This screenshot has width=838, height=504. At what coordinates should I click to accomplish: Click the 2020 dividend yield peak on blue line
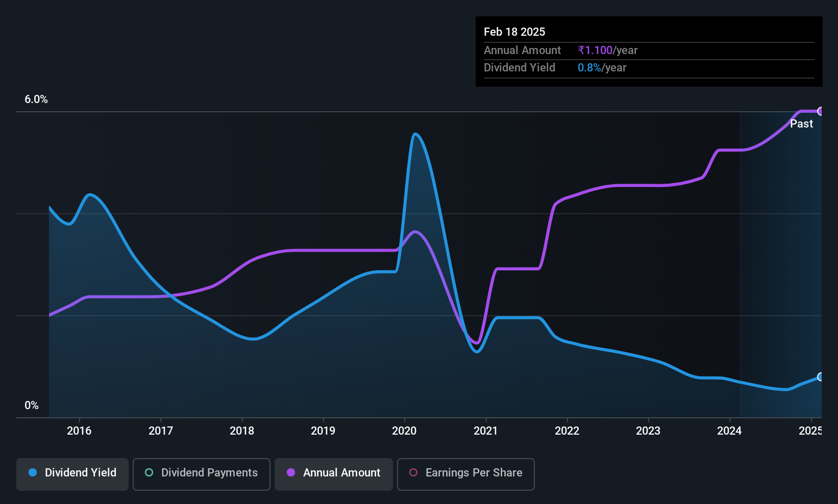tap(415, 134)
